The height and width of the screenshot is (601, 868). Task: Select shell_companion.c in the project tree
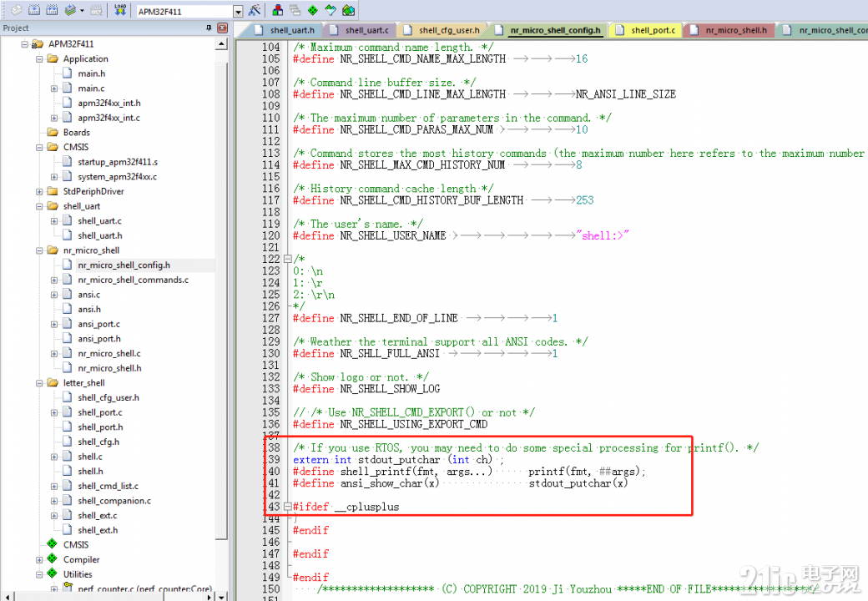(114, 501)
